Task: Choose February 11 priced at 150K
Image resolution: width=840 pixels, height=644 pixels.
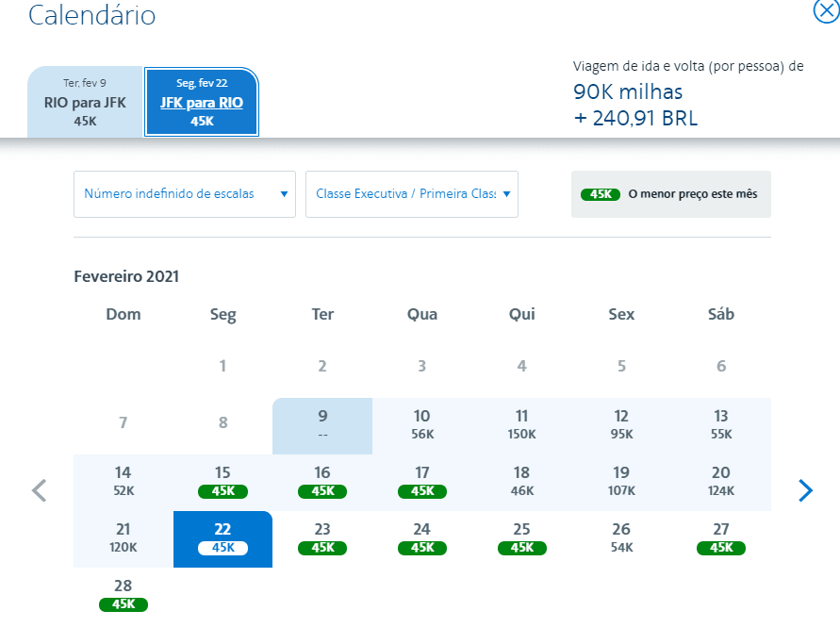Action: tap(521, 426)
